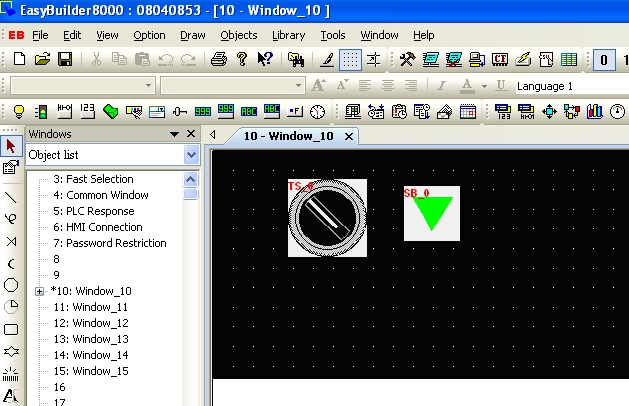Toggle the display grid button
The height and width of the screenshot is (406, 629).
(350, 60)
